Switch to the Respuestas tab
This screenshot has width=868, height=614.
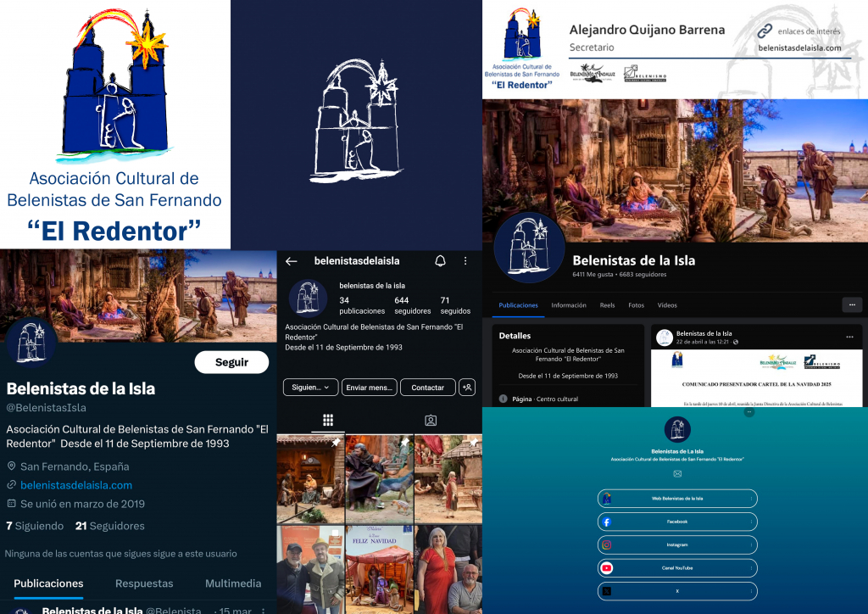coord(144,583)
